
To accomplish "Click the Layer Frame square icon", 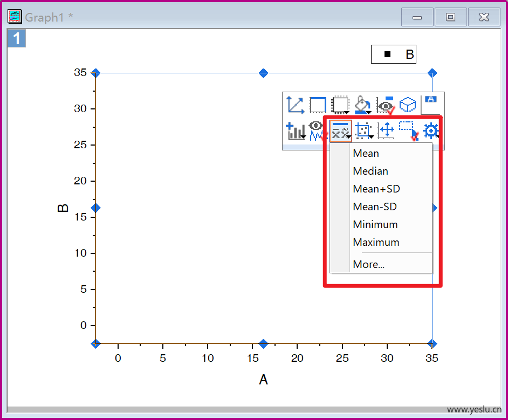I will (318, 105).
